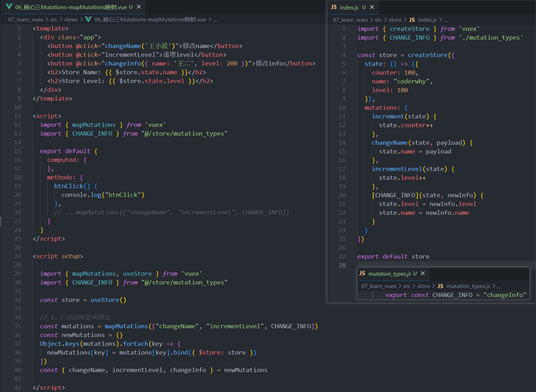Click the JS icon on the mutation_types.js tab
The width and height of the screenshot is (536, 392).
tap(362, 273)
